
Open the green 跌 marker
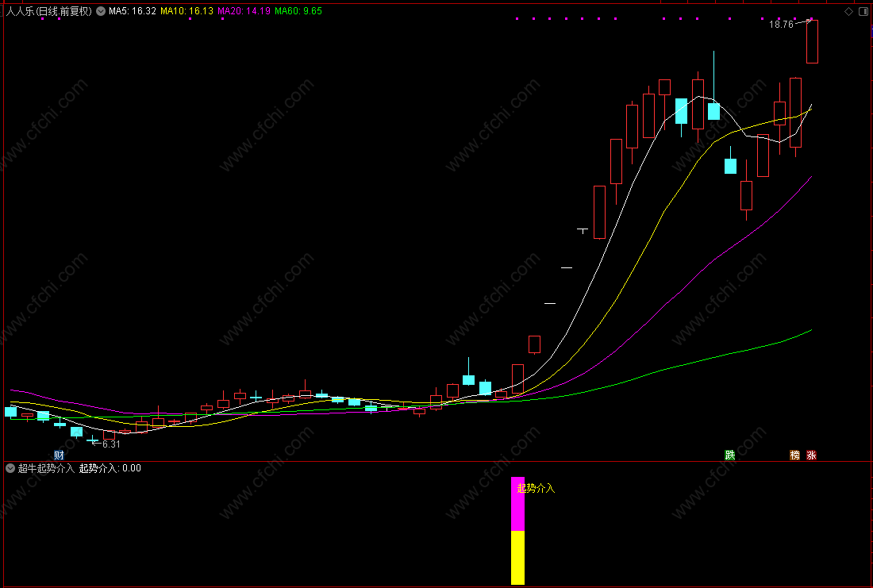tap(729, 455)
